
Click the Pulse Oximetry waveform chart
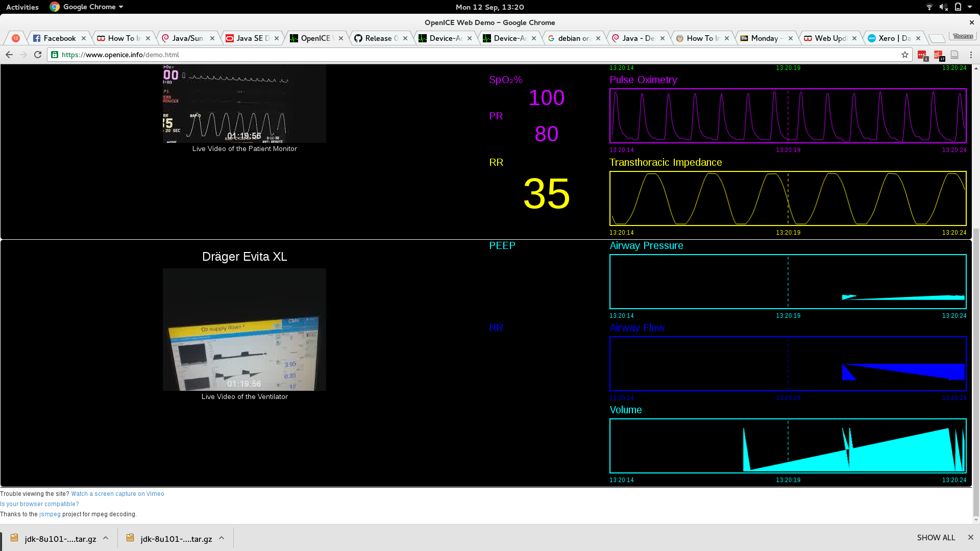[x=788, y=116]
